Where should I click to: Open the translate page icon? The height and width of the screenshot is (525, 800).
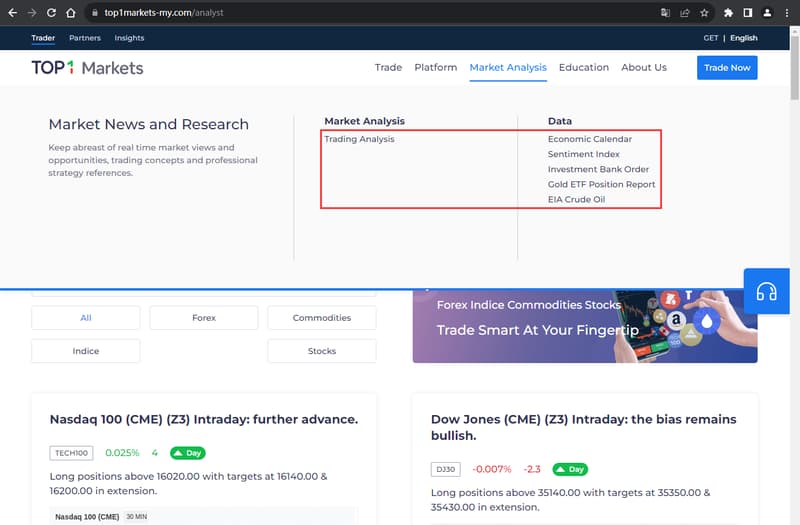[665, 13]
